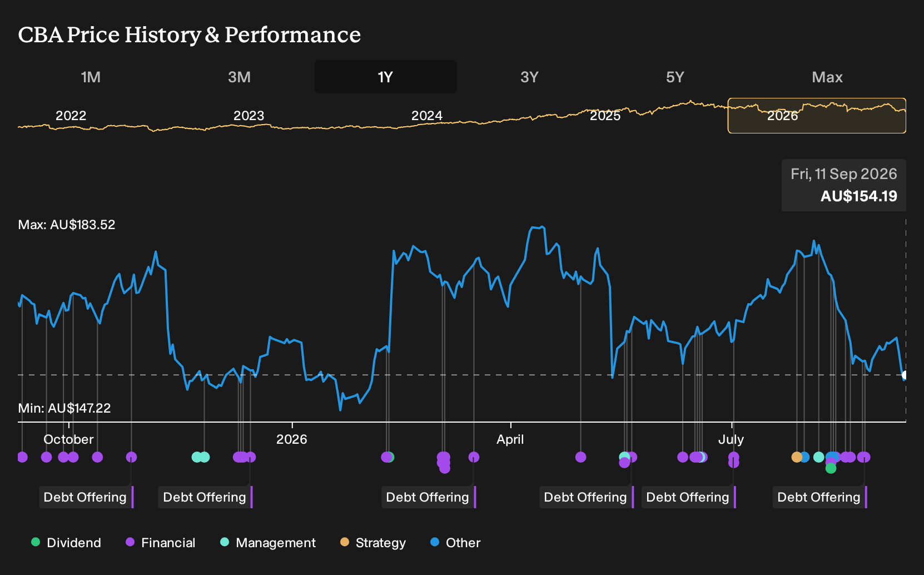The image size is (924, 575).
Task: Toggle the Strategy legend filter
Action: (x=373, y=543)
